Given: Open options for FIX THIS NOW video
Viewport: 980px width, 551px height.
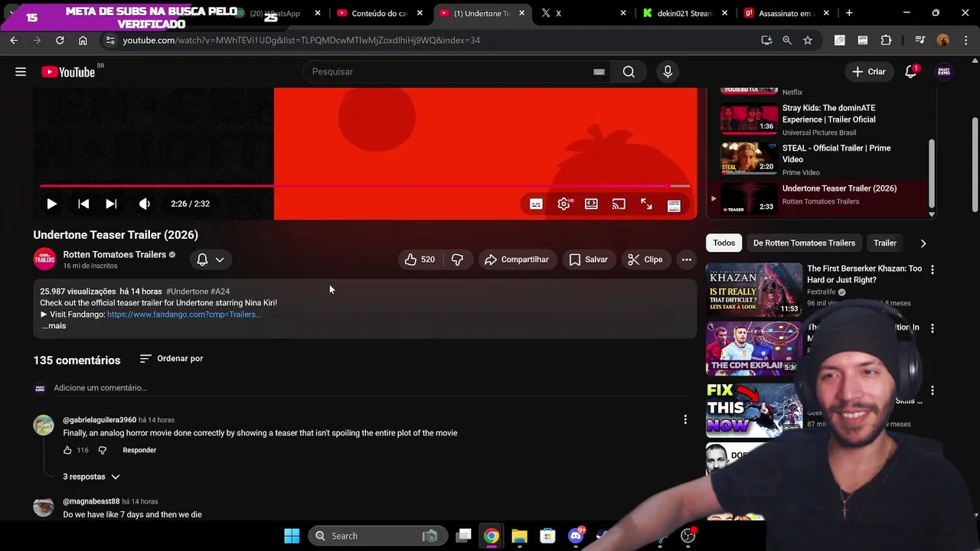Looking at the screenshot, I should pos(932,390).
